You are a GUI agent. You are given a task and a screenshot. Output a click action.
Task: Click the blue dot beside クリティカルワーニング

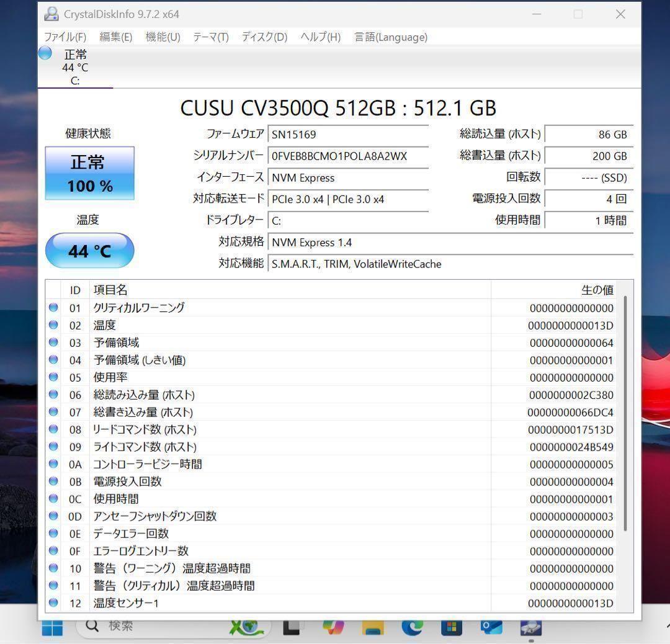(53, 308)
